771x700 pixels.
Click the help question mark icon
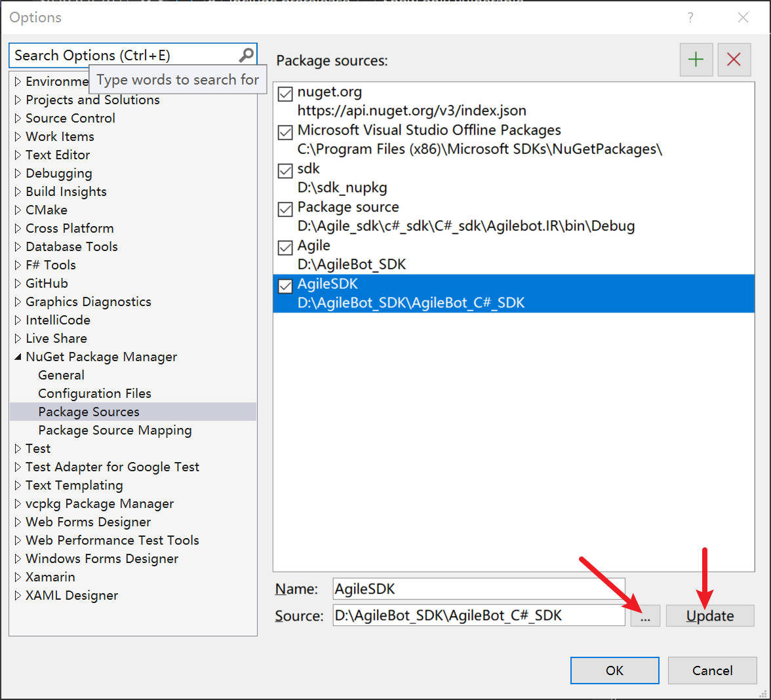point(690,18)
